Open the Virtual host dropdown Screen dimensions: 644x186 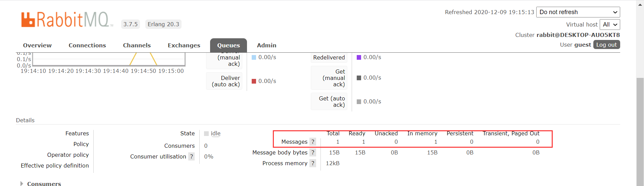click(609, 25)
